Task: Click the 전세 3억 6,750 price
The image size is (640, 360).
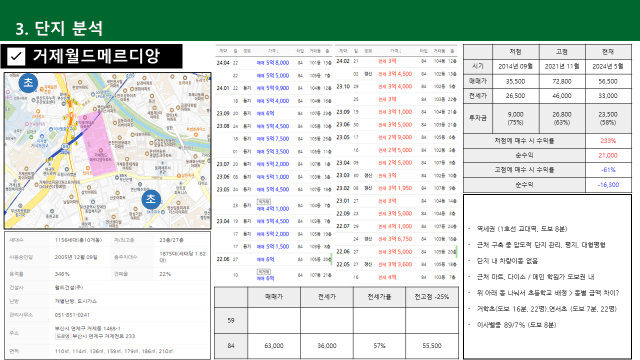Action: pyautogui.click(x=395, y=239)
